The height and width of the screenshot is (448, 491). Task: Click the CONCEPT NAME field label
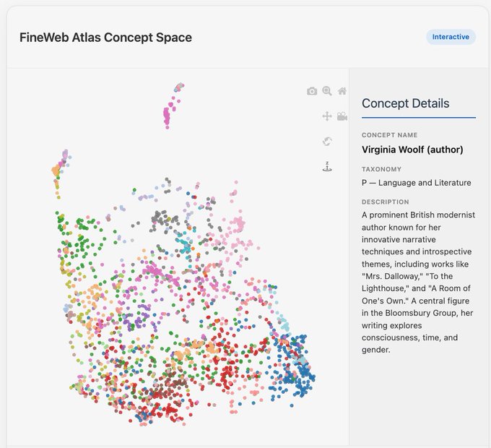click(389, 135)
